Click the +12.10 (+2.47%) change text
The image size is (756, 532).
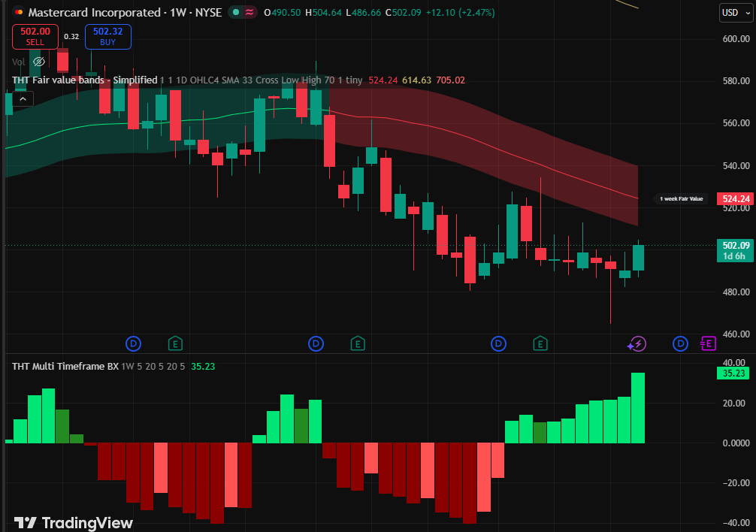click(x=461, y=13)
